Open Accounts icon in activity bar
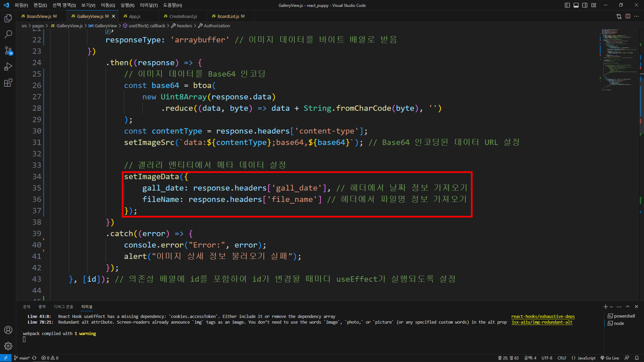This screenshot has height=362, width=644. [8, 330]
